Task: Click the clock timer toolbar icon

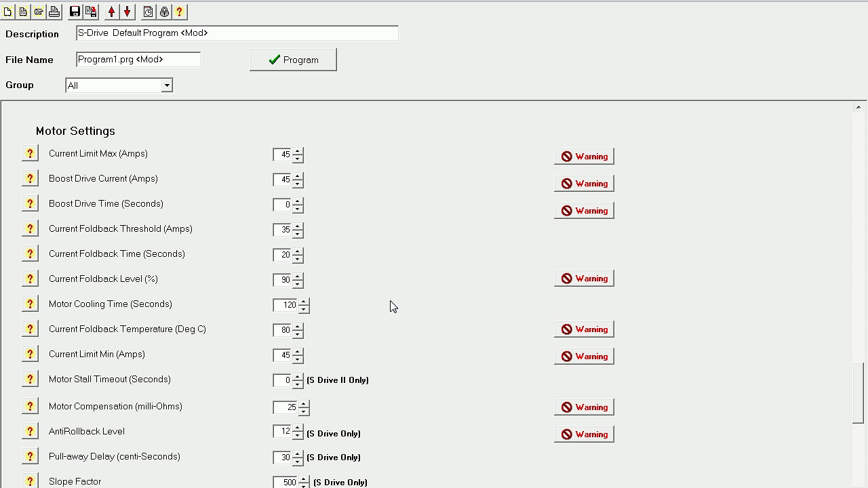Action: click(149, 12)
